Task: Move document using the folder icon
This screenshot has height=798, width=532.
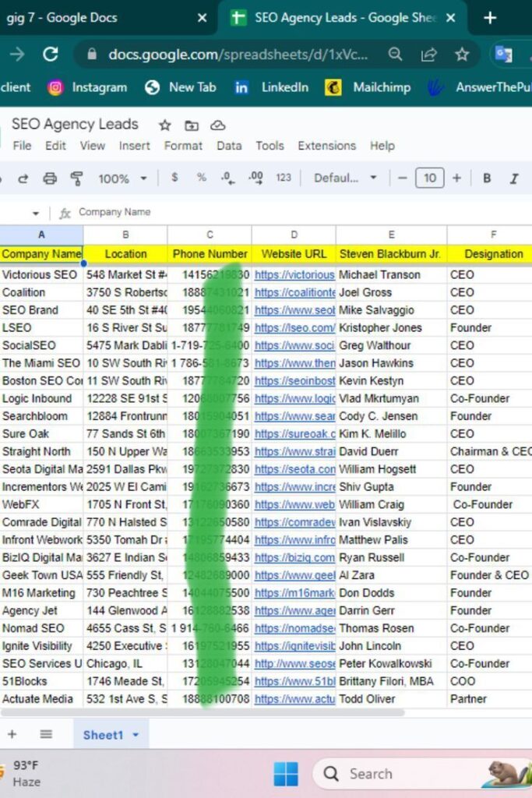Action: tap(192, 125)
